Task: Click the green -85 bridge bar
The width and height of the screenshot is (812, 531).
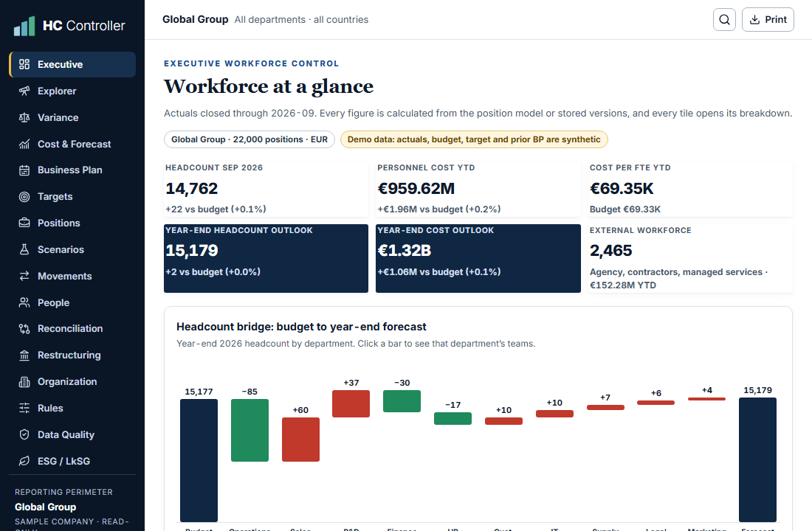Action: pyautogui.click(x=250, y=430)
